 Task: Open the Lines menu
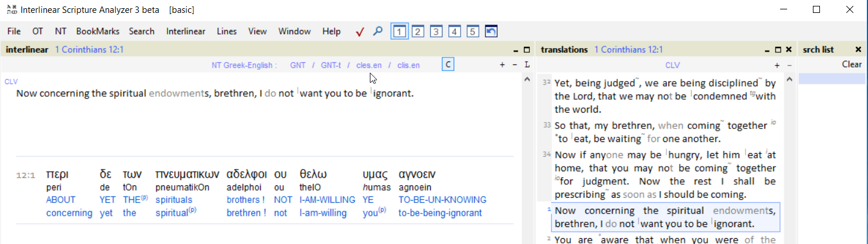[x=226, y=32]
